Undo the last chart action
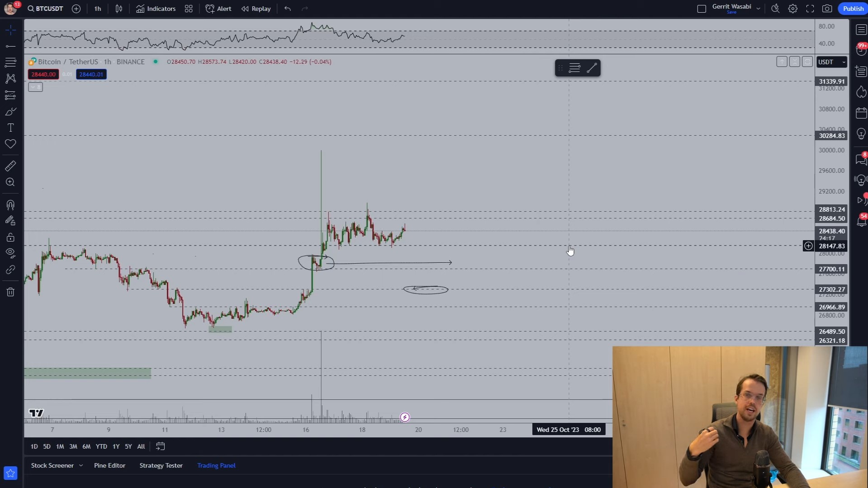The height and width of the screenshot is (488, 868). [x=288, y=9]
